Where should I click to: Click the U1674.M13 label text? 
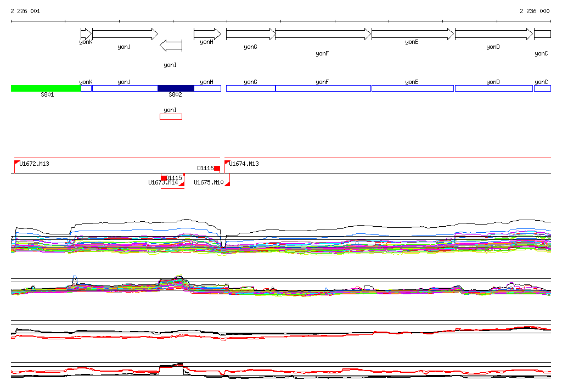pyautogui.click(x=244, y=164)
